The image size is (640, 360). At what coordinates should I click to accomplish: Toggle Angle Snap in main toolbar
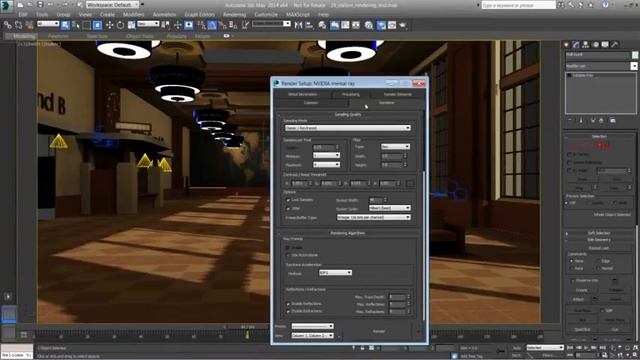point(212,25)
